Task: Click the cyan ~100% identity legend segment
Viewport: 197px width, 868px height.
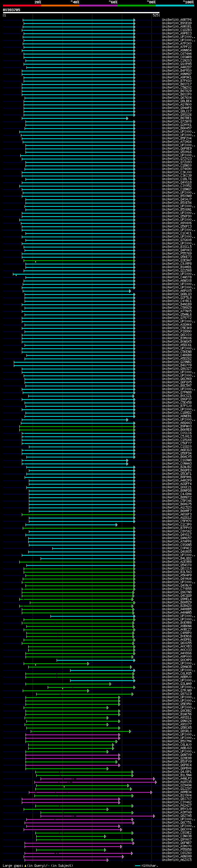Action: point(175,6)
